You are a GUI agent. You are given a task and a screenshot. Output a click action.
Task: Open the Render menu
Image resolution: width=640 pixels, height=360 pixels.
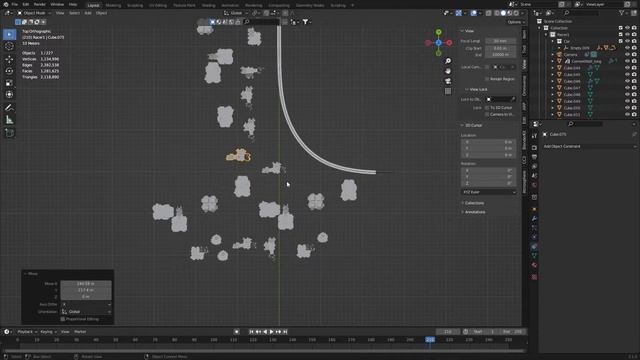(40, 4)
